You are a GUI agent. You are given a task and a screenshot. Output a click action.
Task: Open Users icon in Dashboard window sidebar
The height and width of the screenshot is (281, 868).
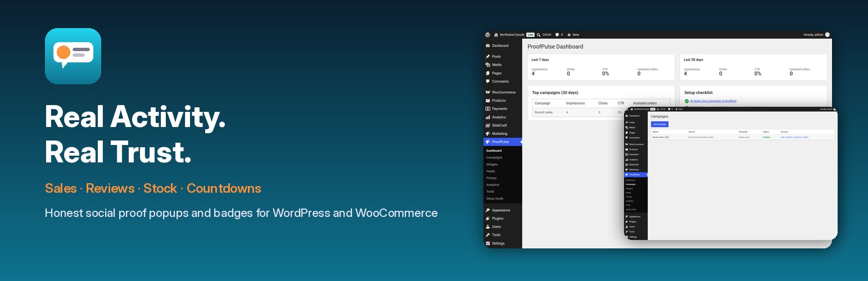pyautogui.click(x=487, y=226)
